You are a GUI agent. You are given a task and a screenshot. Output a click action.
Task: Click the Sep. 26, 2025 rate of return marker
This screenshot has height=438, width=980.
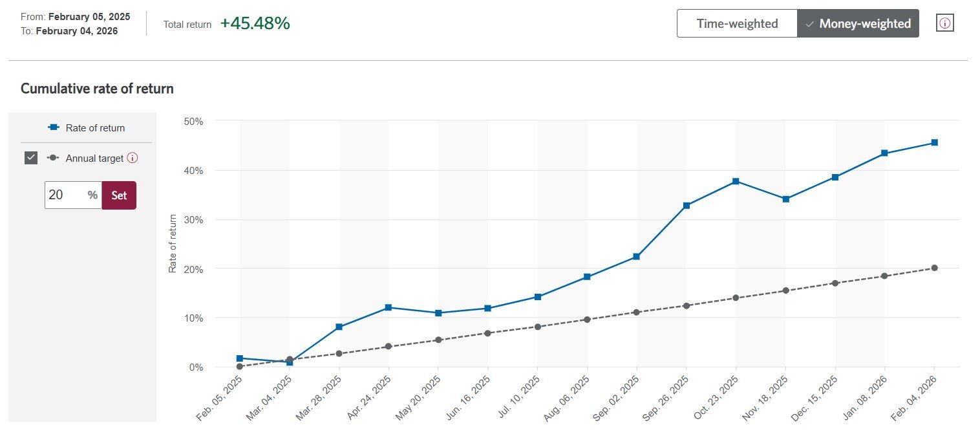[x=687, y=206]
